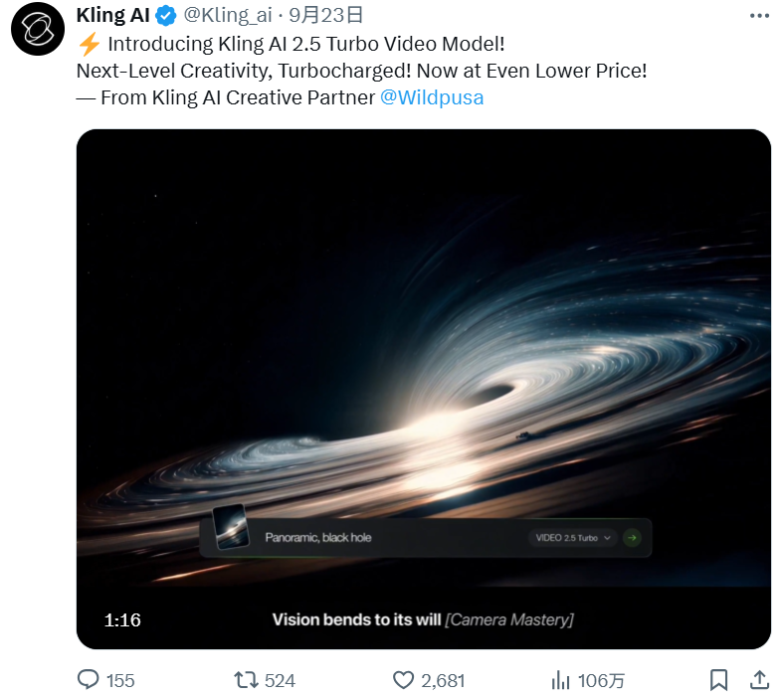Reply using the comment bubble icon
Image resolution: width=784 pixels, height=698 pixels.
point(88,680)
